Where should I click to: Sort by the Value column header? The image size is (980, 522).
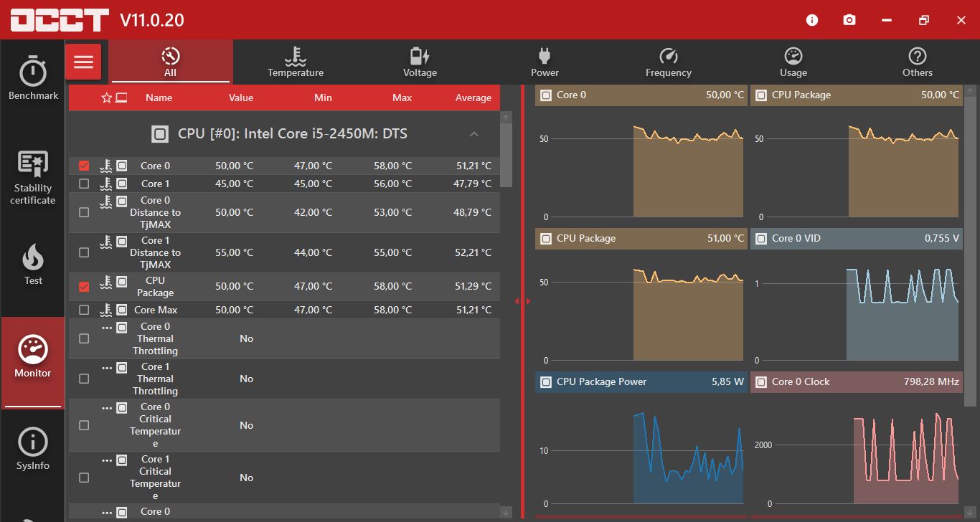241,98
